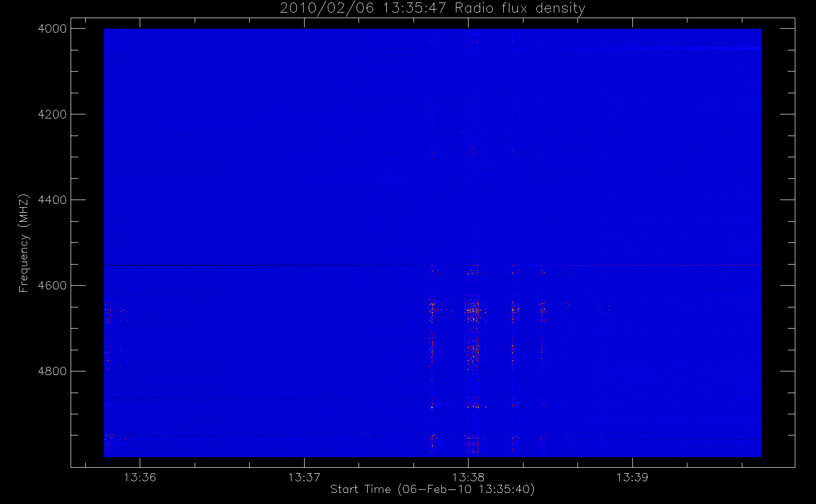Select the 4400 frequency tick label
This screenshot has height=504, width=816.
(x=52, y=200)
